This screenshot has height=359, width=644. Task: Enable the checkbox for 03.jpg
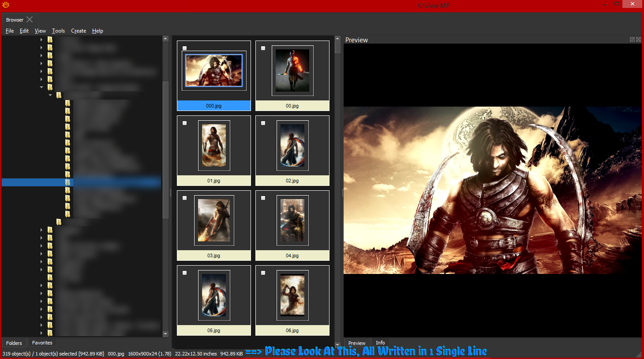(x=184, y=198)
